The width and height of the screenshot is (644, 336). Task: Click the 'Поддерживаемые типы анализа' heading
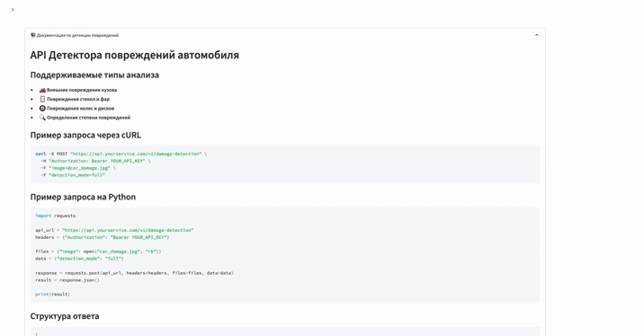[94, 75]
